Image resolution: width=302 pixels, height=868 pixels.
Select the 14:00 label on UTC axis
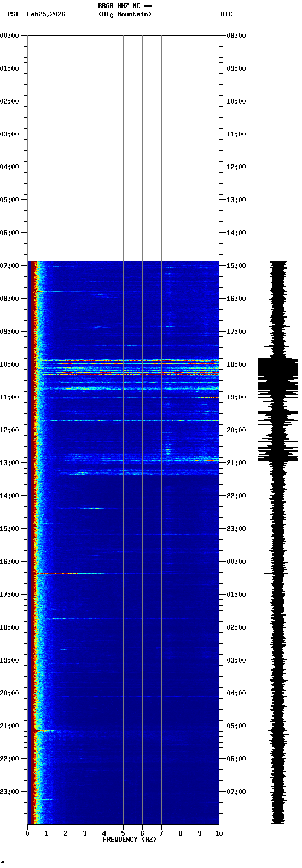236,233
